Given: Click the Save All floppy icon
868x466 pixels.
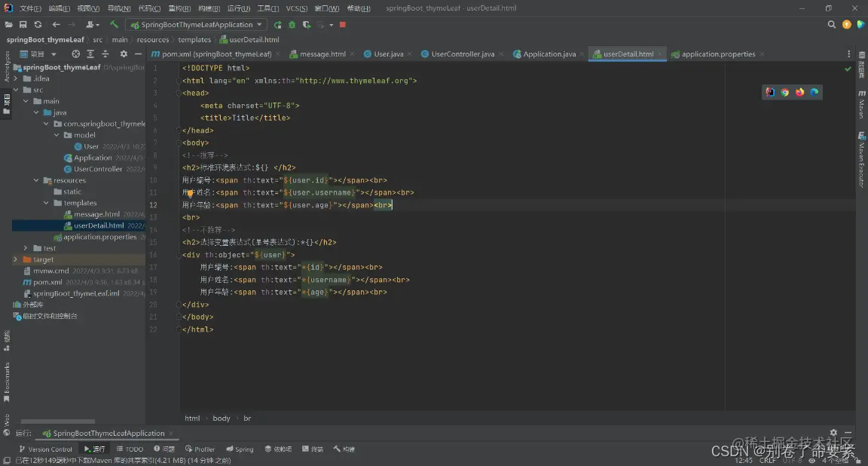Looking at the screenshot, I should [x=23, y=24].
